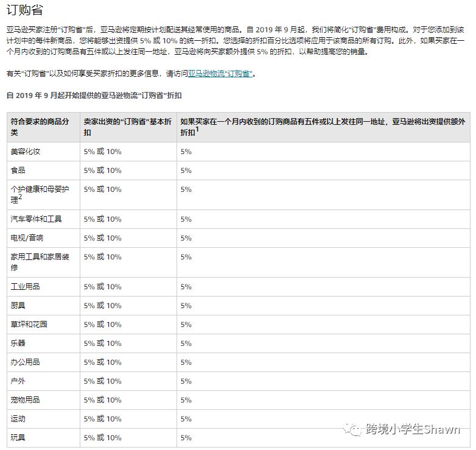The image size is (476, 450).
Task: Click the footnote 1 superscript in header
Action: [x=197, y=129]
